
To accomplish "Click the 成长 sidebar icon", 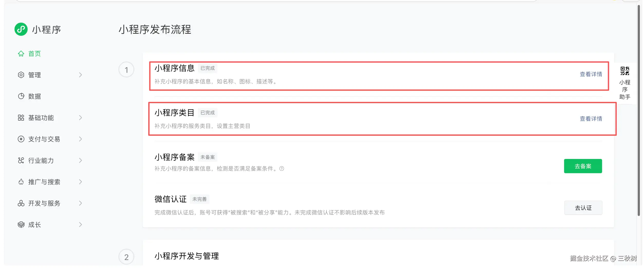I will click(21, 225).
